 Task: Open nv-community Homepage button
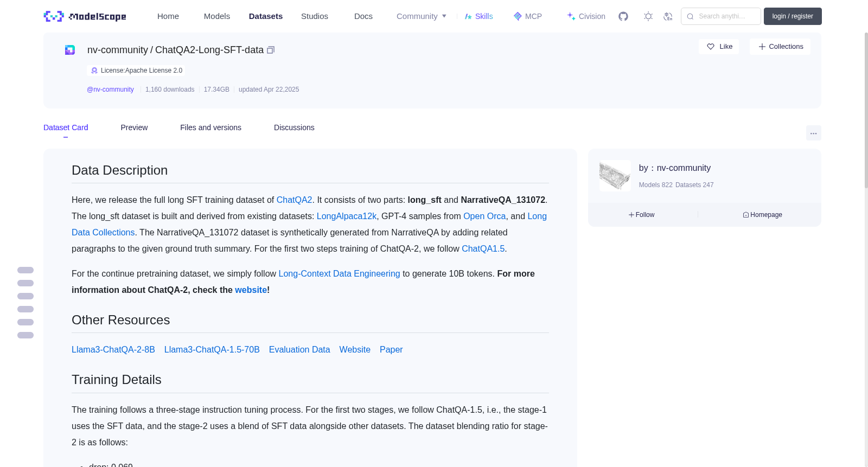(x=762, y=215)
